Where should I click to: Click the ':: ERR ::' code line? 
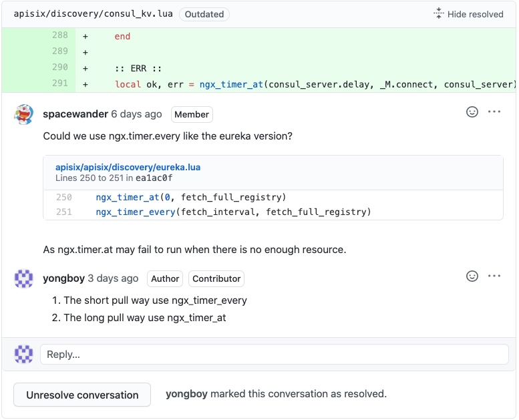pos(138,69)
